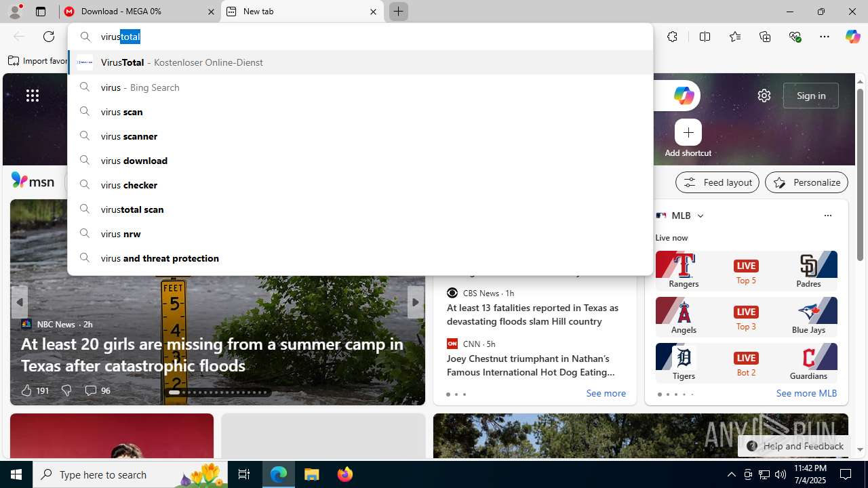Open the volume control in tray

tap(781, 474)
